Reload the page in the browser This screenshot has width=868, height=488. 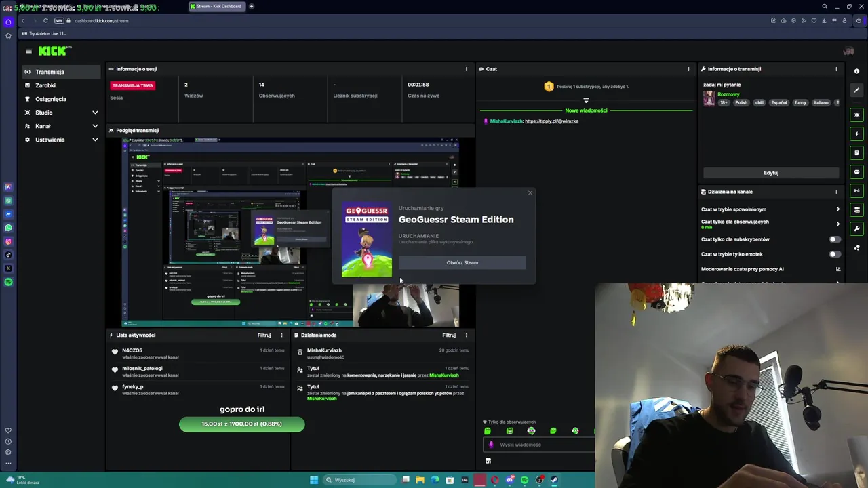(45, 20)
